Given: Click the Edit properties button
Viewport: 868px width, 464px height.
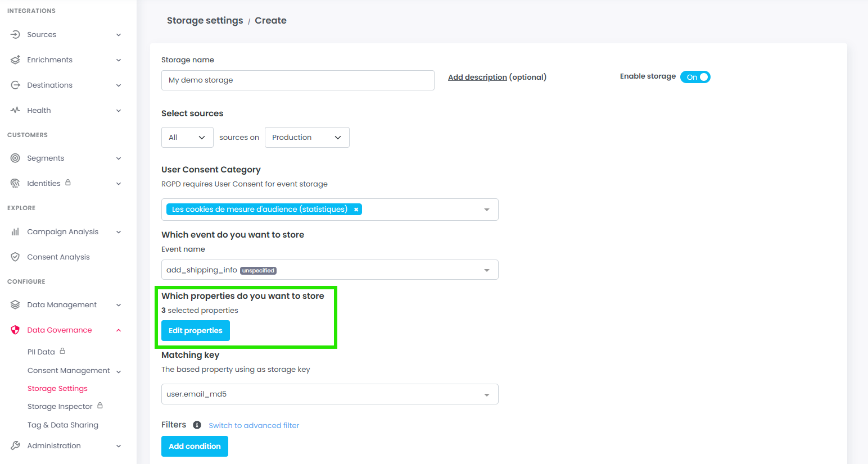Looking at the screenshot, I should click(195, 331).
